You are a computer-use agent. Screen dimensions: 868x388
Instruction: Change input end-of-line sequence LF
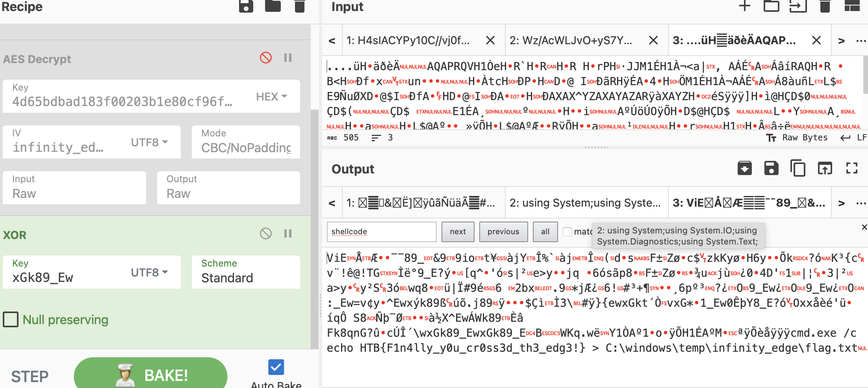853,138
